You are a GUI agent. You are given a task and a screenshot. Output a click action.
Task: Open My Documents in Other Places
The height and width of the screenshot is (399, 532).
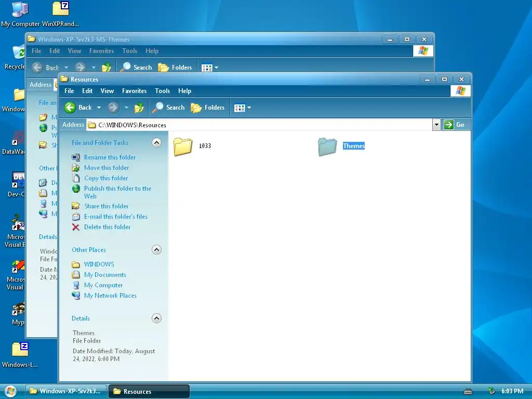[105, 275]
